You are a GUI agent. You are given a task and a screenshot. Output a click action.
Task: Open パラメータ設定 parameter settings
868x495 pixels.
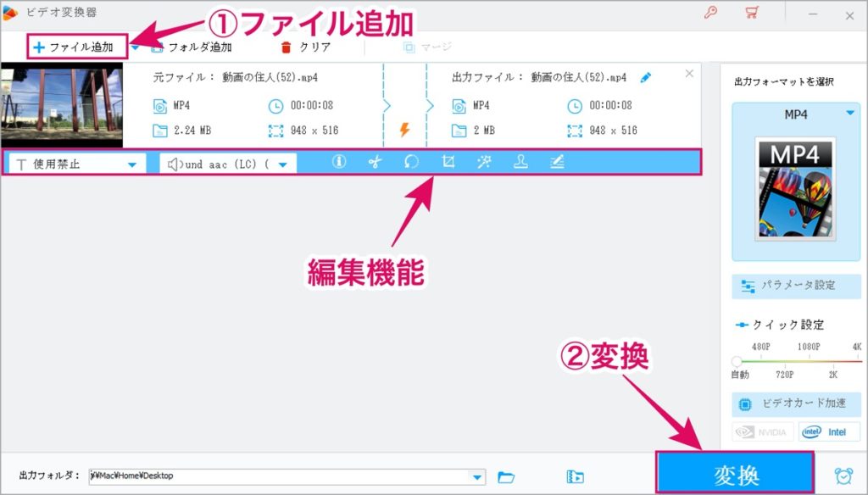pyautogui.click(x=796, y=286)
